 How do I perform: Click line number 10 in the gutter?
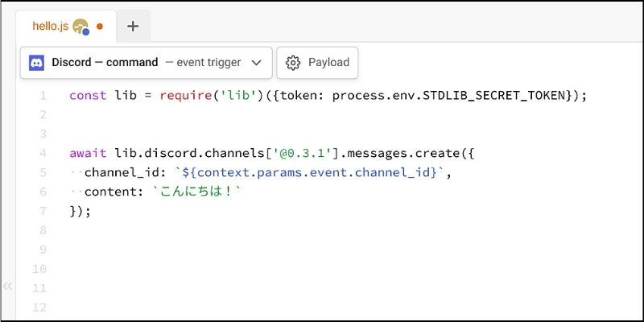coord(39,269)
